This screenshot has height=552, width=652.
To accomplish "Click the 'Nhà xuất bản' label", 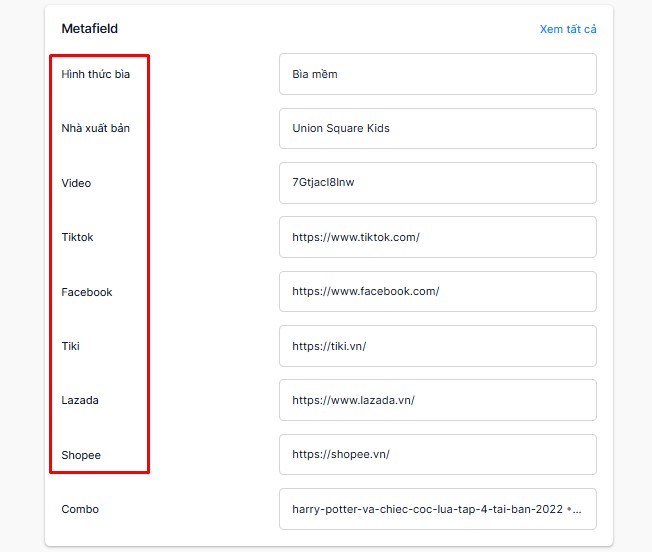I will click(96, 128).
